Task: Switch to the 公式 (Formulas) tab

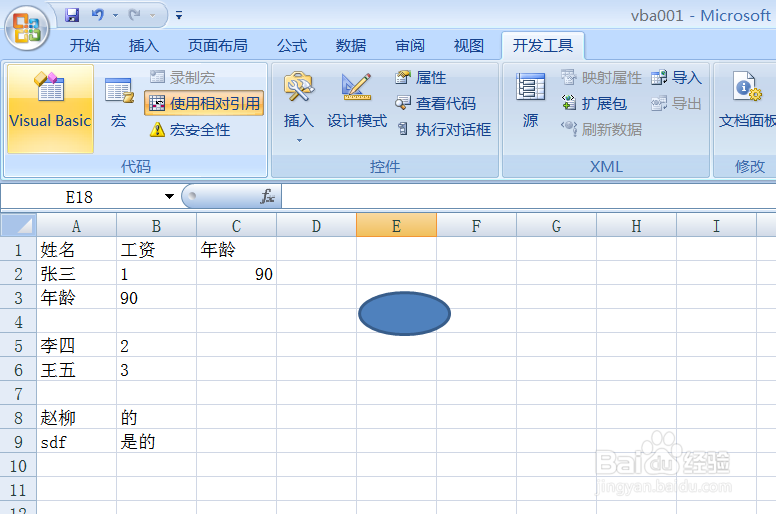Action: click(x=292, y=46)
